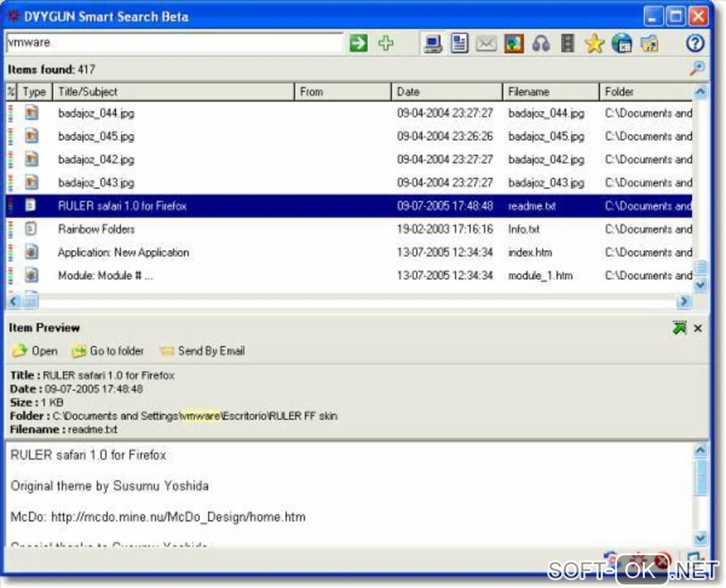Viewport: 726px width, 588px height.
Task: Click the web page icon for Application: New Application
Action: [31, 251]
